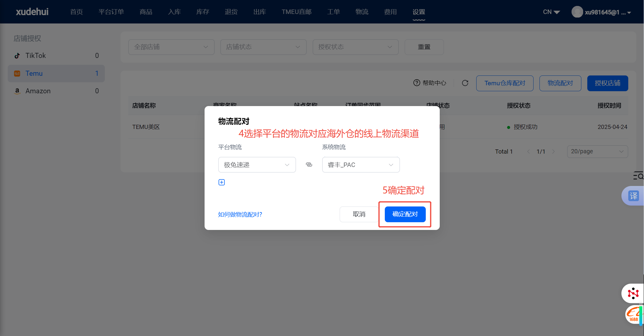
Task: Click the user avatar icon
Action: click(577, 12)
